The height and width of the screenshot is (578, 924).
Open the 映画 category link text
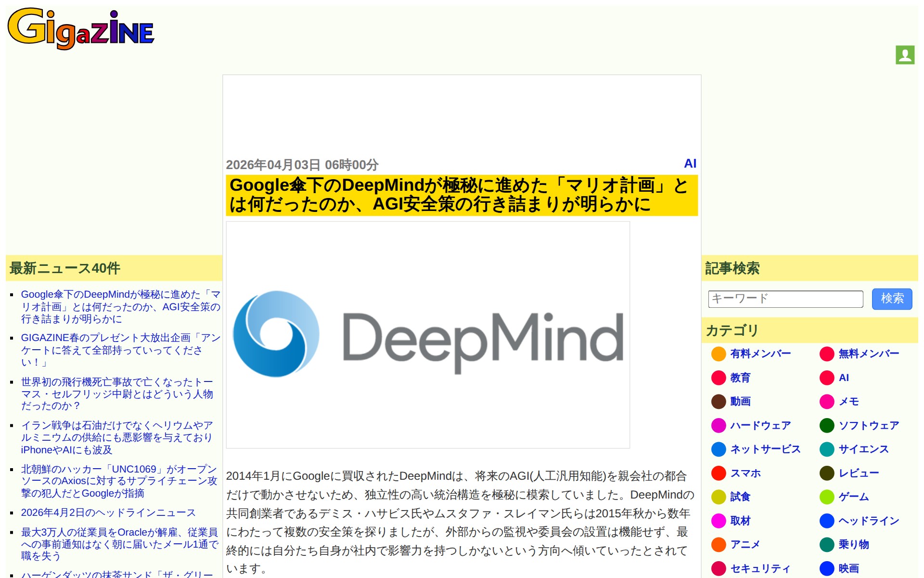848,568
